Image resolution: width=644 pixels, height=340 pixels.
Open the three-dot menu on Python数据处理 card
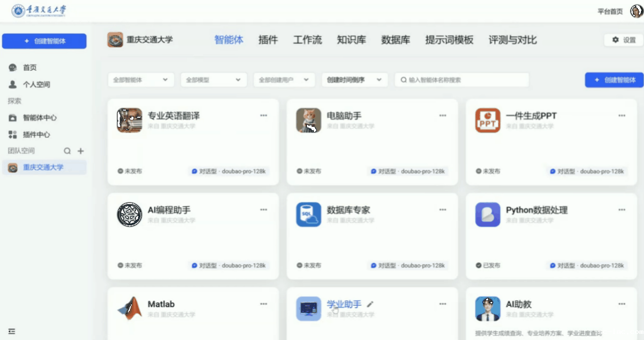click(622, 210)
